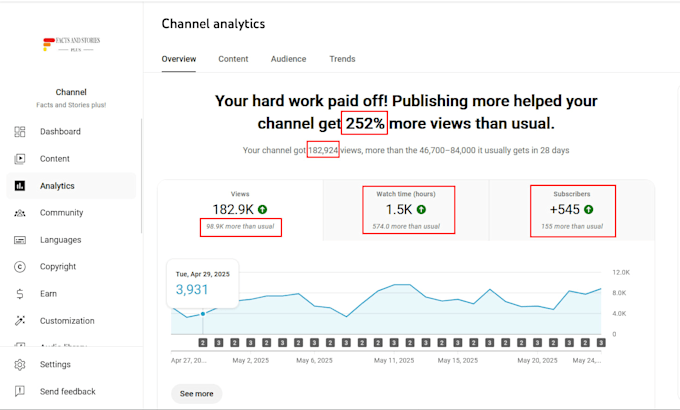Viewport: 680px width, 410px height.
Task: Click the 'Tue, Apr 29, 2025' tooltip date
Action: coord(203,274)
